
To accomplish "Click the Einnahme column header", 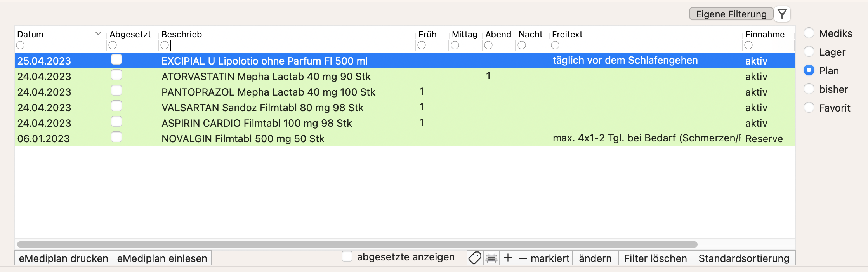I will (x=765, y=34).
